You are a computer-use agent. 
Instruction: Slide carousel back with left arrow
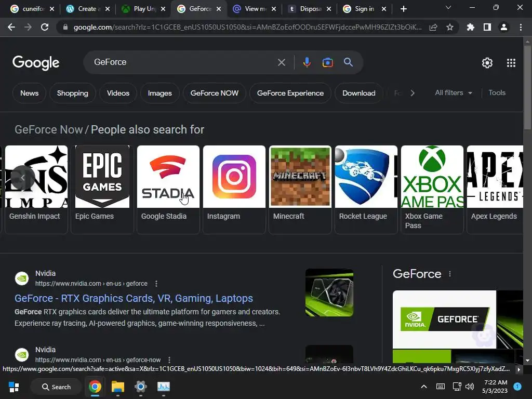coord(22,177)
